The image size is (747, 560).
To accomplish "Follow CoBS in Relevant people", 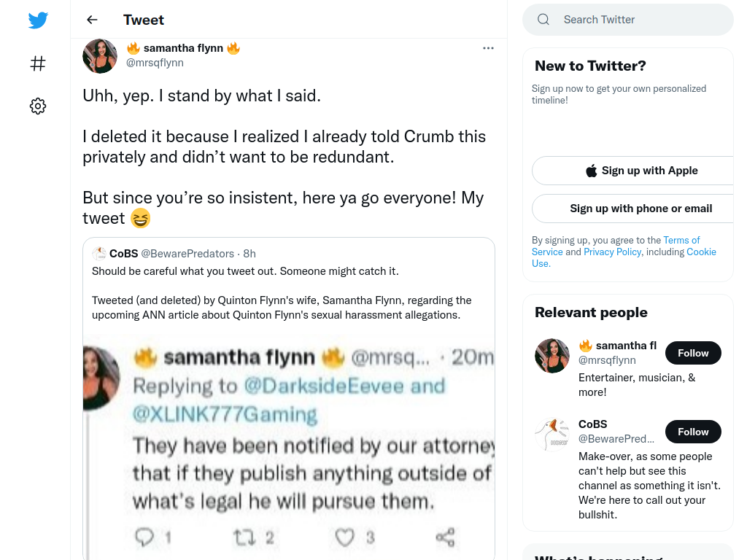I will pyautogui.click(x=693, y=432).
